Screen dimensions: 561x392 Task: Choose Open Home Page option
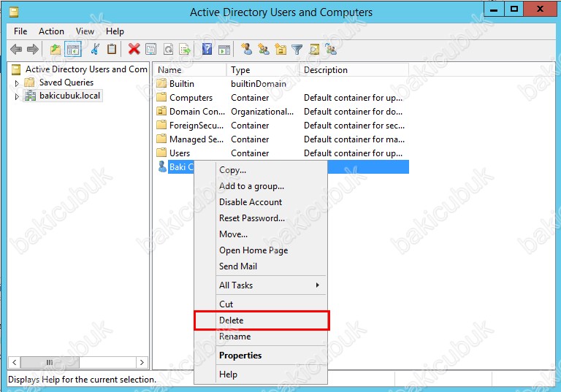click(x=261, y=250)
